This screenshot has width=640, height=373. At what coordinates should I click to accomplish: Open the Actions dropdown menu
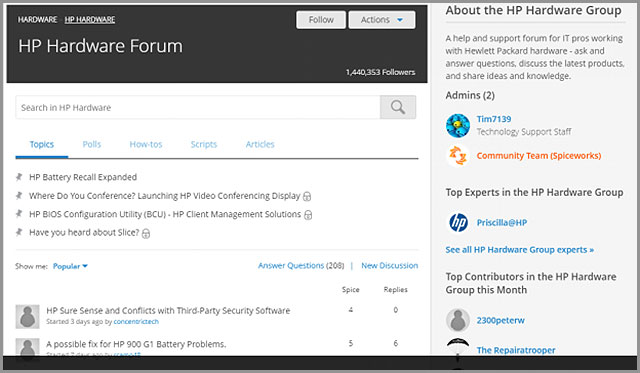(x=382, y=20)
